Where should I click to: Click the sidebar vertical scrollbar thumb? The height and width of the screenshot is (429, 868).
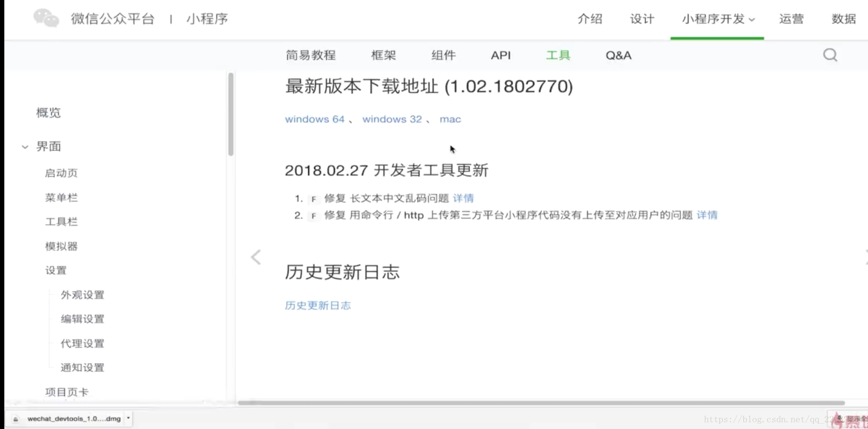pyautogui.click(x=231, y=114)
